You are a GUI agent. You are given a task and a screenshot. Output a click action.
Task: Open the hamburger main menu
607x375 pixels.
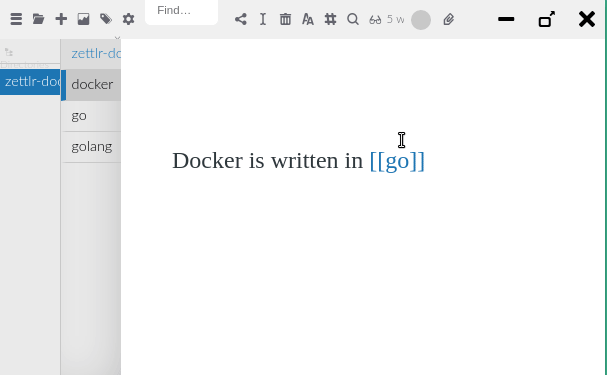click(x=16, y=19)
